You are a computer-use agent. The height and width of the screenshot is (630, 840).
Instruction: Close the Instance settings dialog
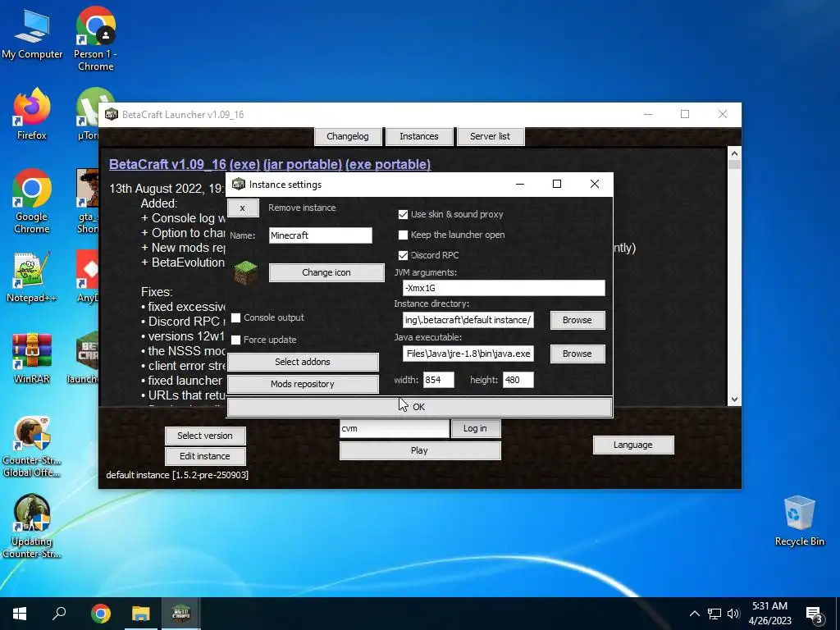tap(594, 184)
